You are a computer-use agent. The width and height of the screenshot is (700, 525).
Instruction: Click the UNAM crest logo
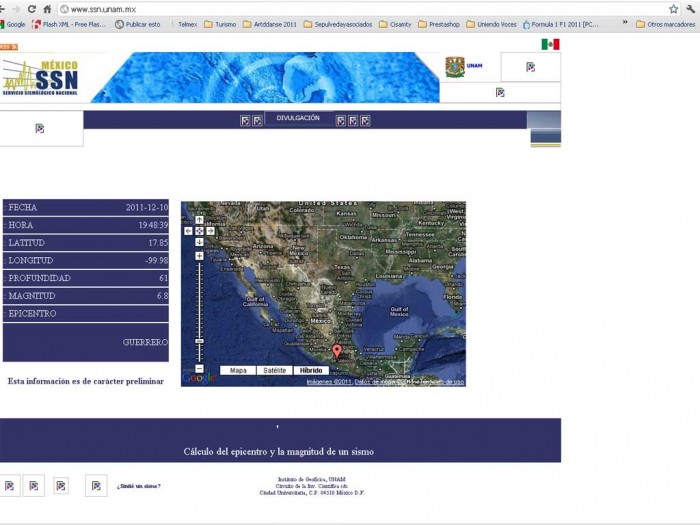point(455,67)
